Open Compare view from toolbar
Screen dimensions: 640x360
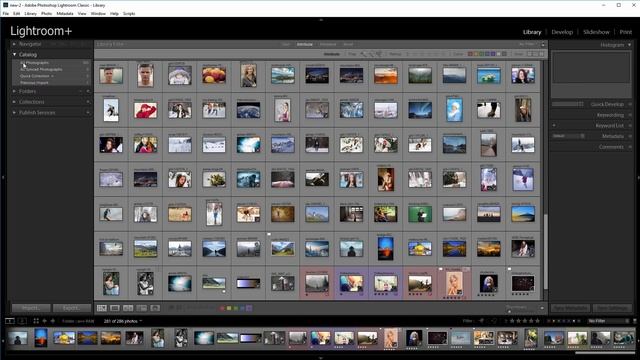(x=128, y=308)
